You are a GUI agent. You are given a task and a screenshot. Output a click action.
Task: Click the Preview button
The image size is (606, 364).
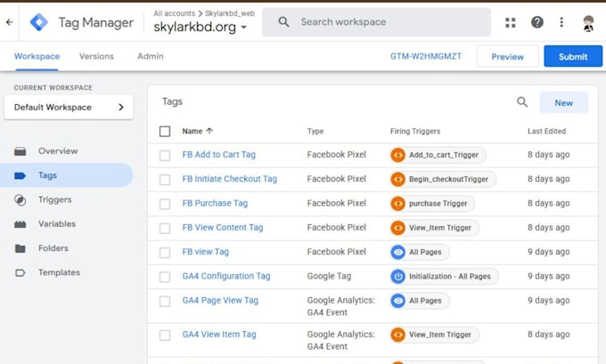[507, 56]
